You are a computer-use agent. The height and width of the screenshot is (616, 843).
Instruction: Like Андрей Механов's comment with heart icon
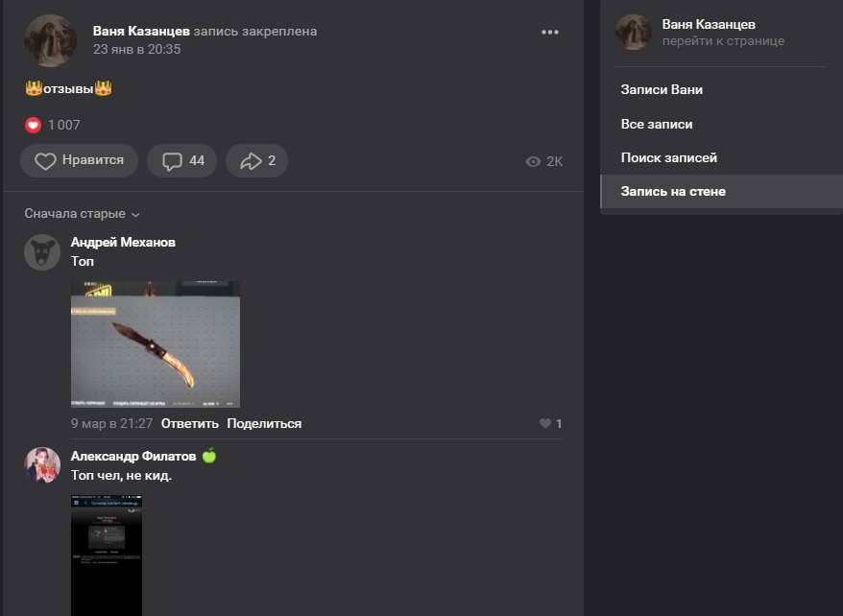[x=545, y=423]
